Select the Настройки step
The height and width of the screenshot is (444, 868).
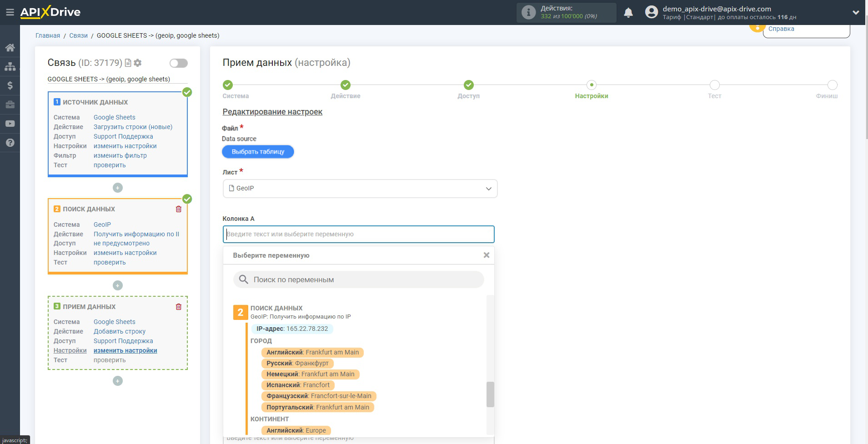coord(592,85)
